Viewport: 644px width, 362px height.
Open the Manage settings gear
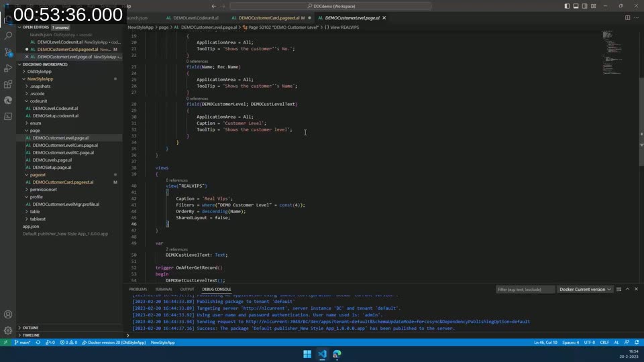click(8, 330)
